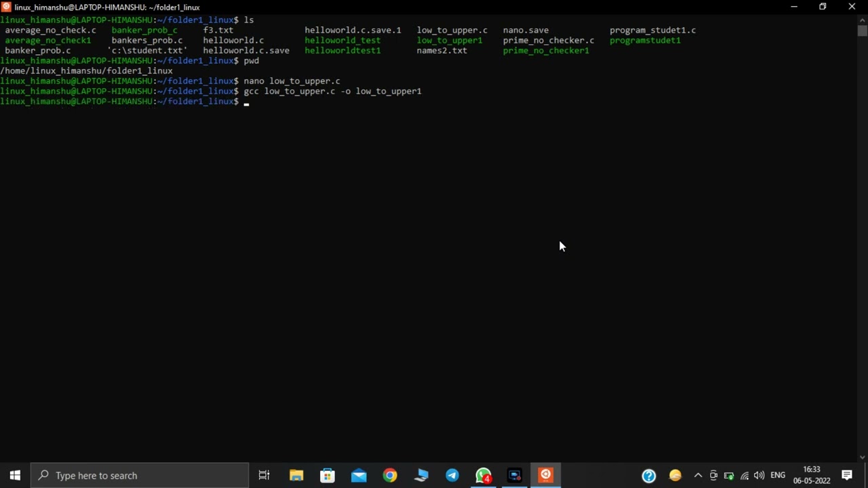Open the Windows Start menu

tap(15, 475)
